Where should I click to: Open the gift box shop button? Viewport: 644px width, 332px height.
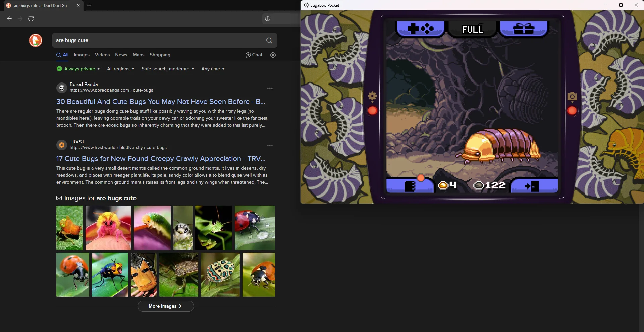524,29
